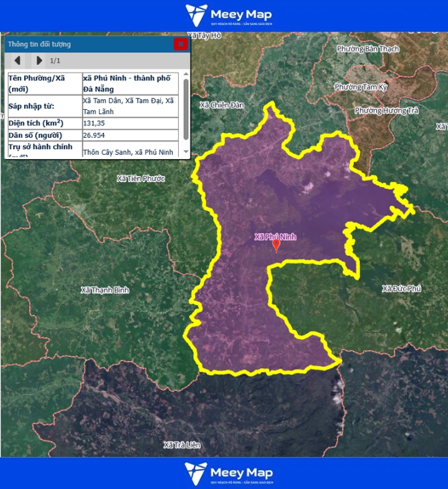Go to previous object with left arrow
The height and width of the screenshot is (489, 448).
click(x=17, y=61)
